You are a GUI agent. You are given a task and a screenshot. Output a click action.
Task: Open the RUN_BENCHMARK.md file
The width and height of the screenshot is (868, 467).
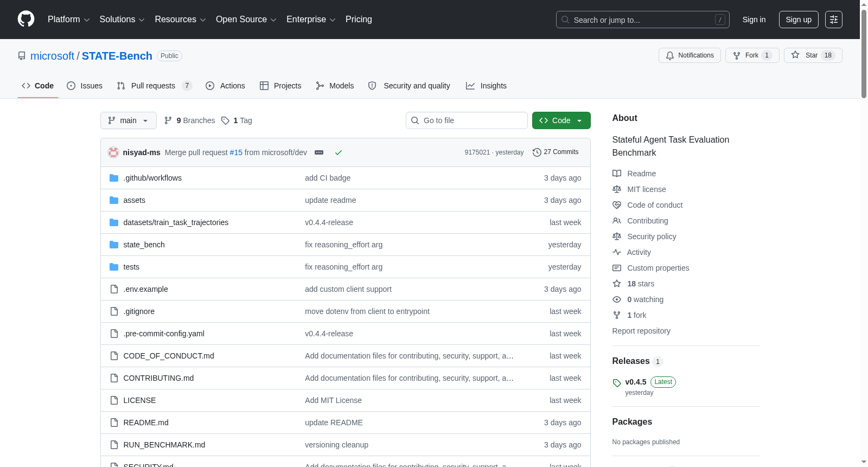(x=164, y=445)
